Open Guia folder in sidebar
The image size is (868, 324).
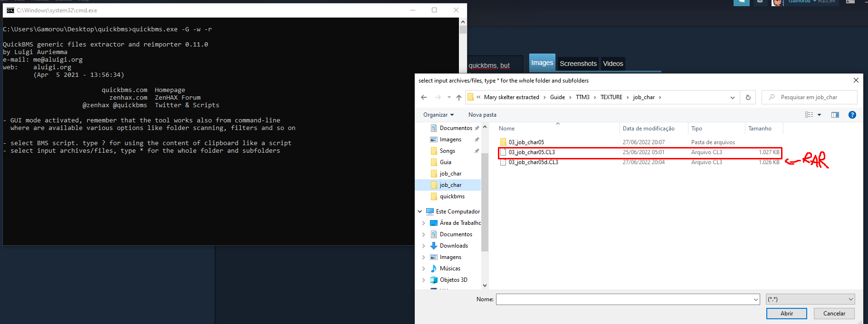point(445,162)
